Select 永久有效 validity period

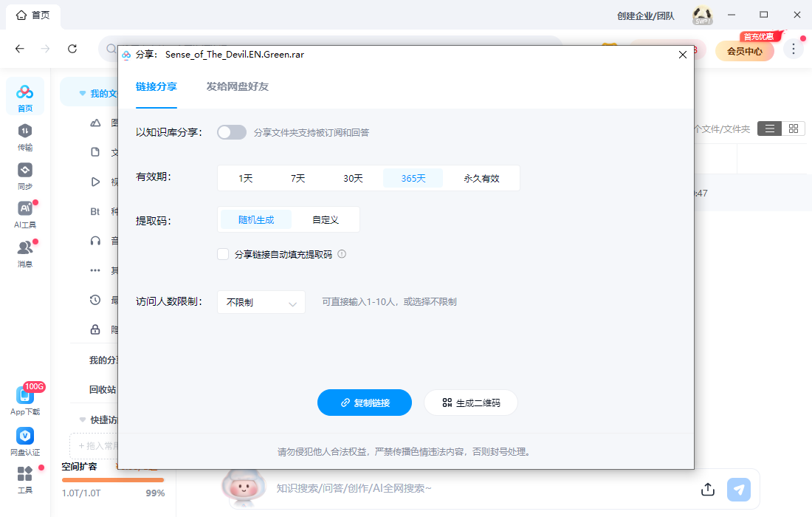481,178
